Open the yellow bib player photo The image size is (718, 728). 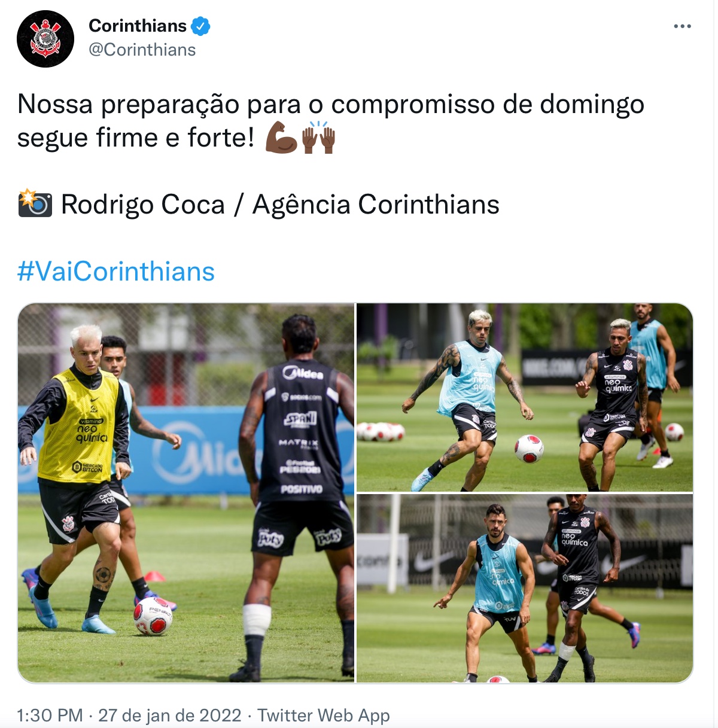point(186,493)
